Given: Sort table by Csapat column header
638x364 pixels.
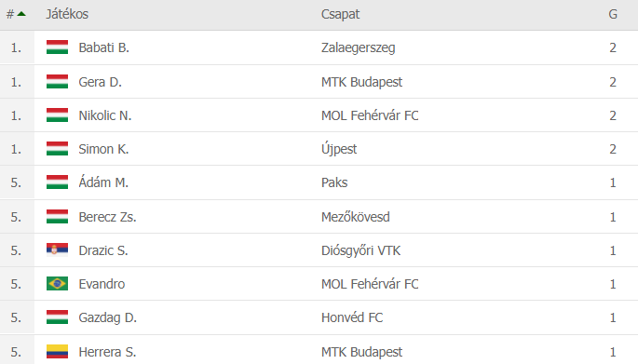Looking at the screenshot, I should tap(340, 14).
